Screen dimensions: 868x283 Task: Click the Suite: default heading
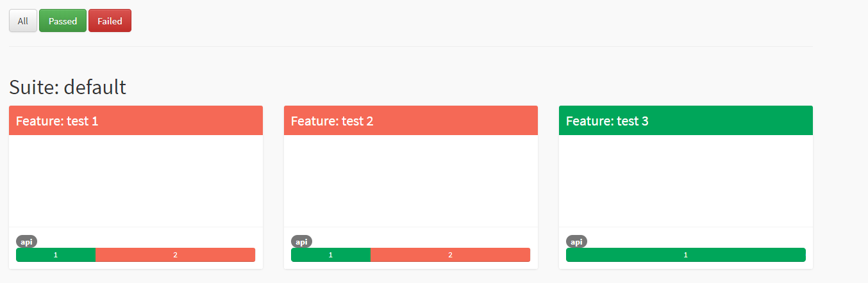67,87
